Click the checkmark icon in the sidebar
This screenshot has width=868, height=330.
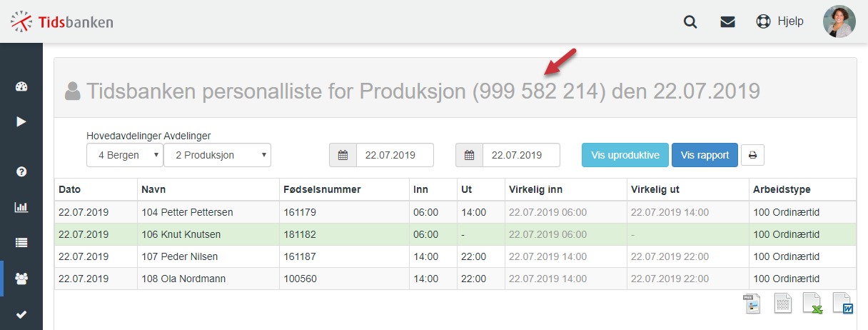point(21,314)
